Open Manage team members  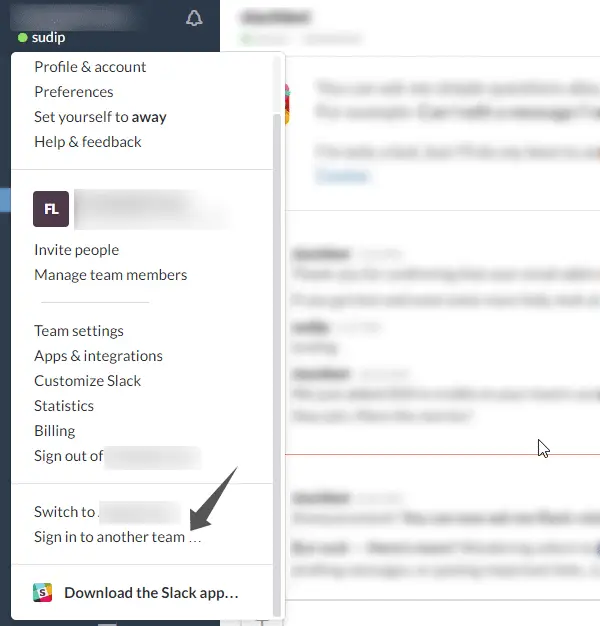tap(111, 275)
